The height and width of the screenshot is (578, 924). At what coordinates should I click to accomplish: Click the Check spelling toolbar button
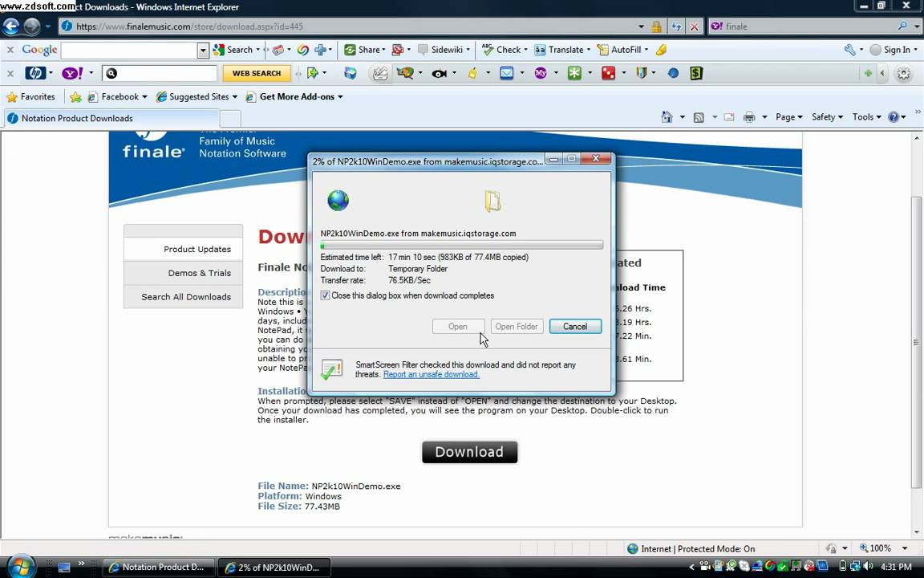(505, 50)
